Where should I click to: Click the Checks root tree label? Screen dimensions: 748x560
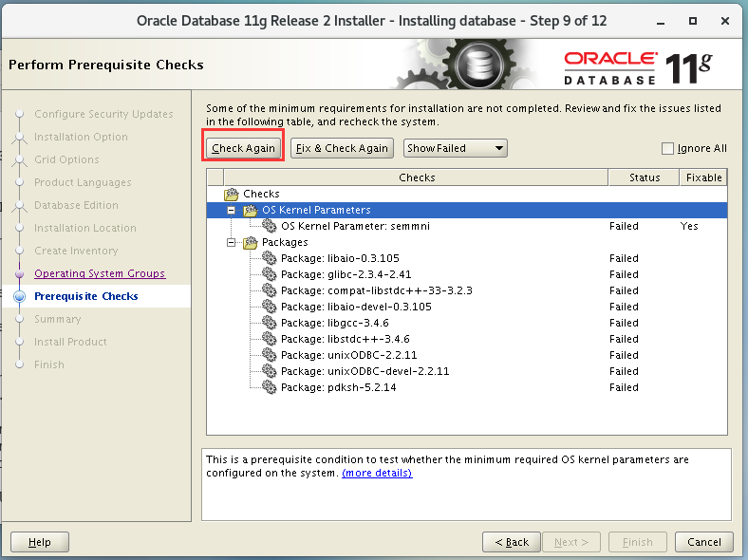pos(261,194)
